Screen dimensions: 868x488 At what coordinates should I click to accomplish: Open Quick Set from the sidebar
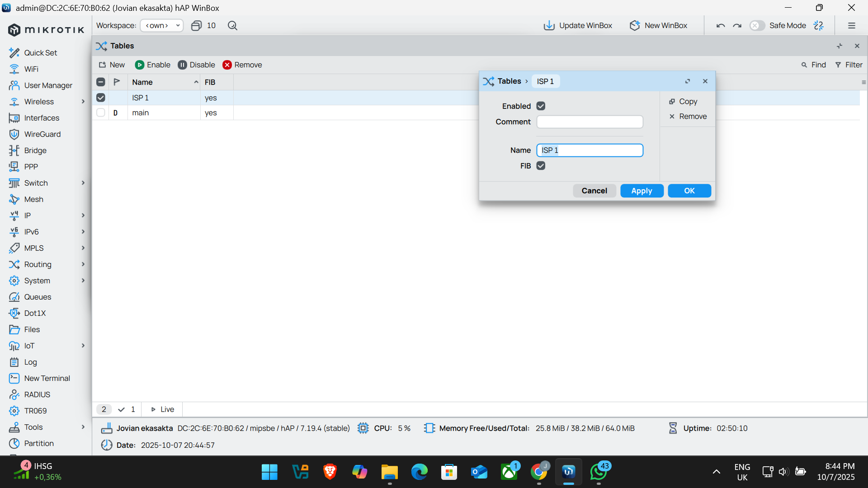[40, 53]
